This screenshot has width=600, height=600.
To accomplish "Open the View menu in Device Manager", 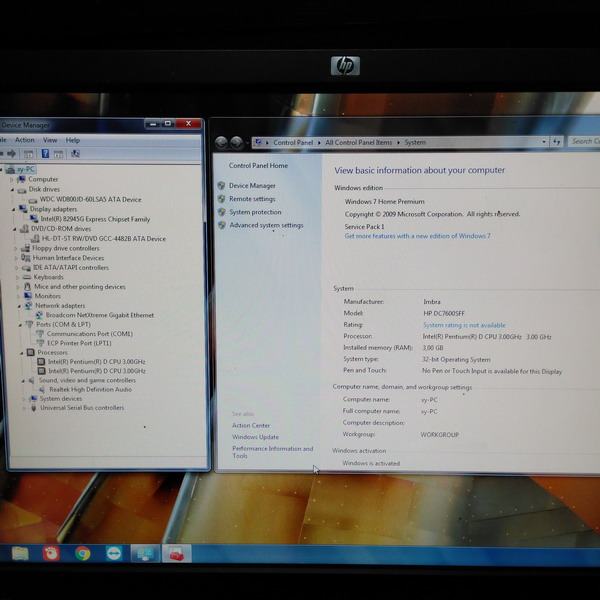I will pyautogui.click(x=50, y=140).
